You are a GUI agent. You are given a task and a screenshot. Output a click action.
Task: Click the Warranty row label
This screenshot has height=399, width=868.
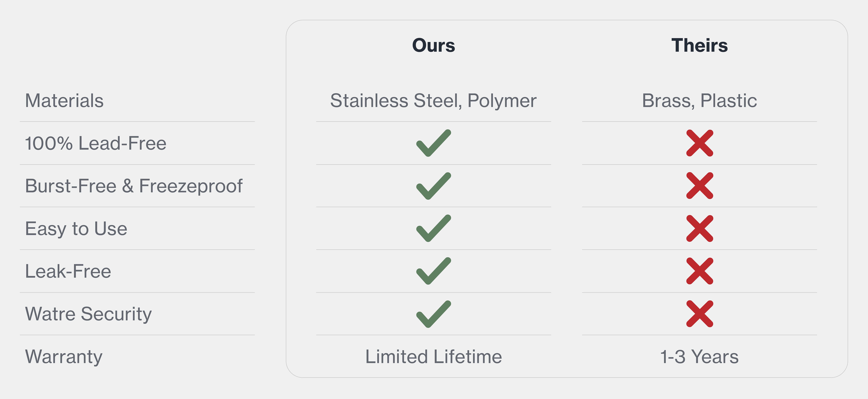coord(64,357)
